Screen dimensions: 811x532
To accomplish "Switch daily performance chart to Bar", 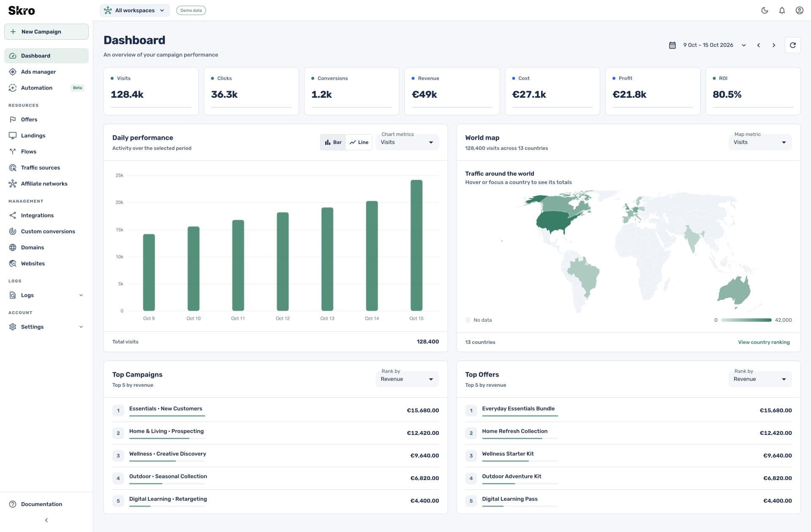I will 333,142.
